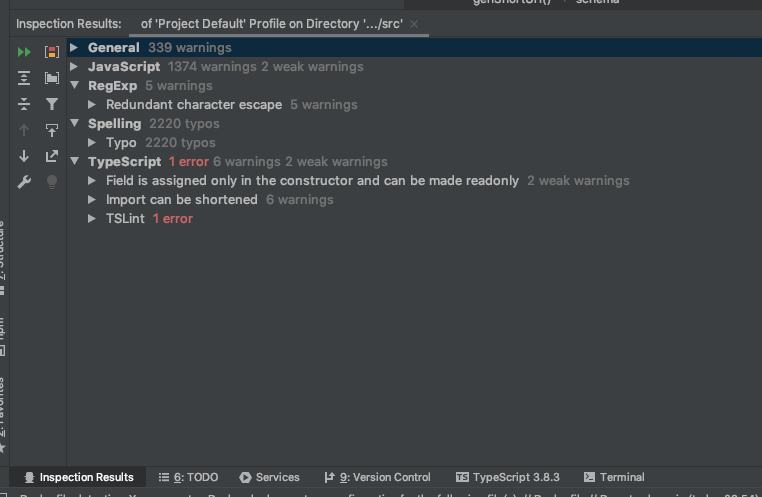Switch to Version Control tab
762x497 pixels.
pyautogui.click(x=377, y=477)
